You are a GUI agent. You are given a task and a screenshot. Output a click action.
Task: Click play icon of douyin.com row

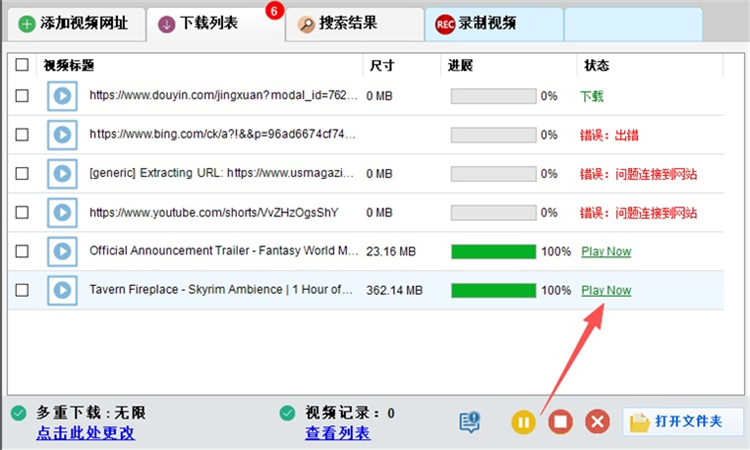[62, 96]
